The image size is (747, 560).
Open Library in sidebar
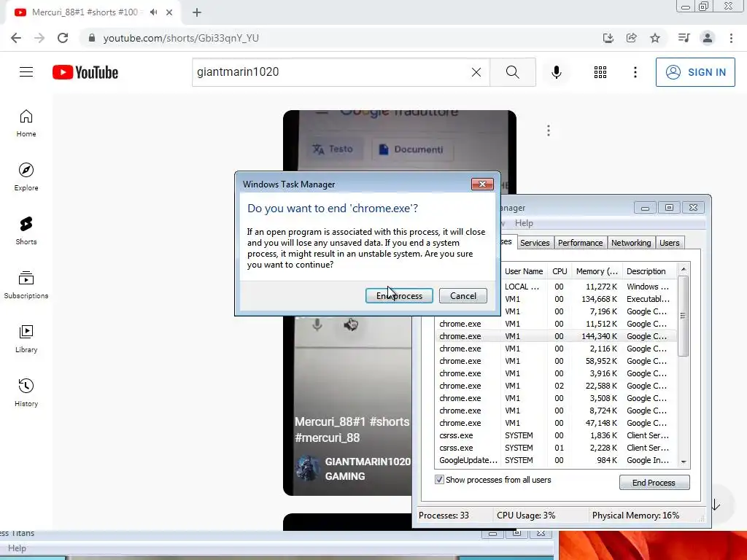pyautogui.click(x=26, y=338)
